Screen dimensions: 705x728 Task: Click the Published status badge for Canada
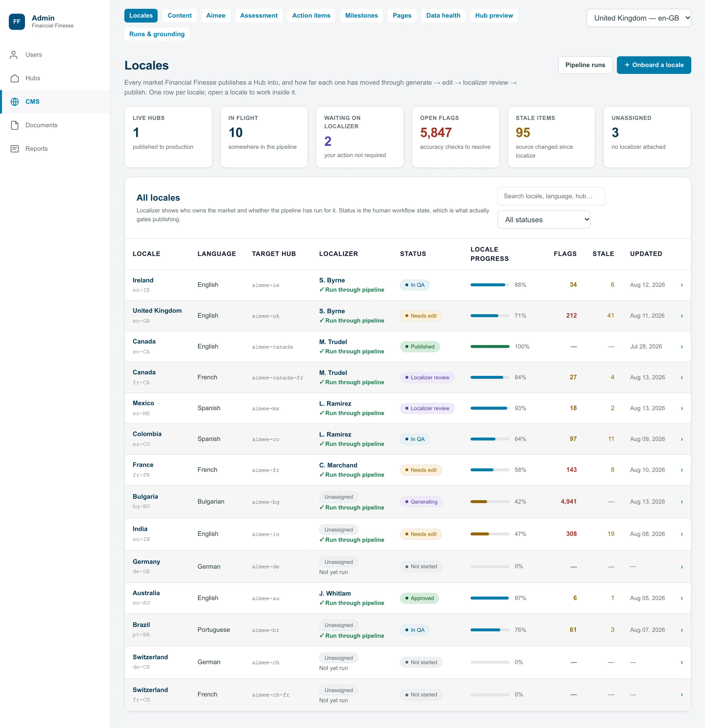[420, 347]
